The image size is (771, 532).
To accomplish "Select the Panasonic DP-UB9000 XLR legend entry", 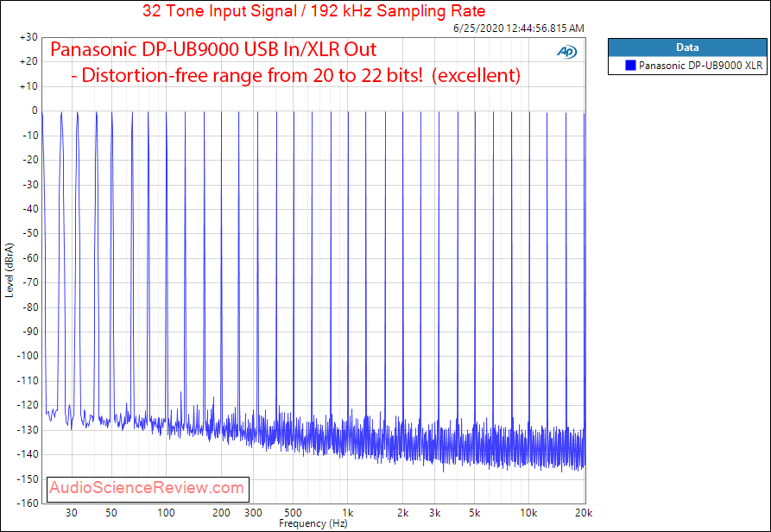I will coord(687,66).
